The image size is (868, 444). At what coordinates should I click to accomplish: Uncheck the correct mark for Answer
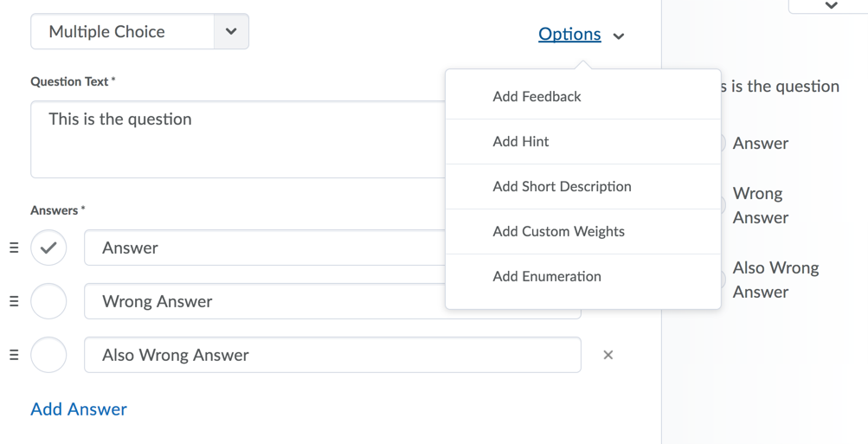point(48,248)
